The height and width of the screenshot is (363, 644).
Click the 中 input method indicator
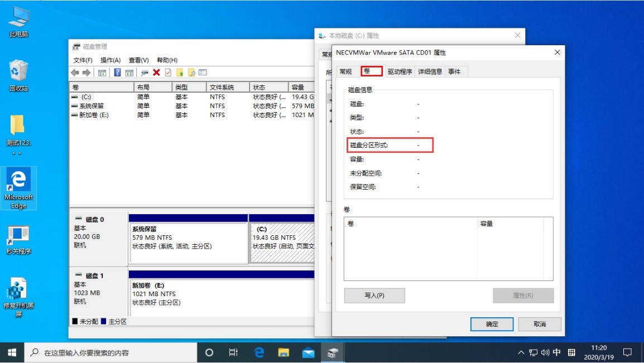coord(556,353)
